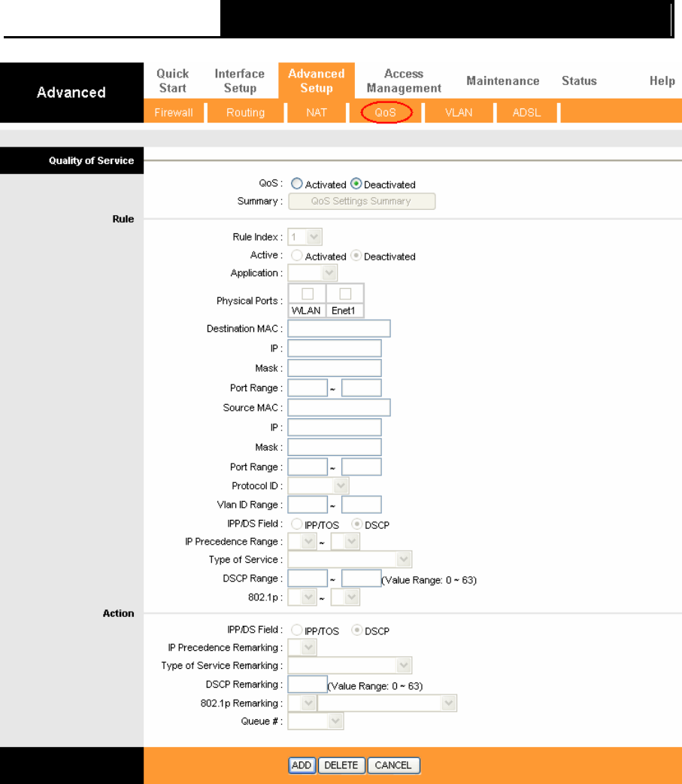Select IPP/TOS in Rule section
682x784 pixels.
(x=297, y=524)
